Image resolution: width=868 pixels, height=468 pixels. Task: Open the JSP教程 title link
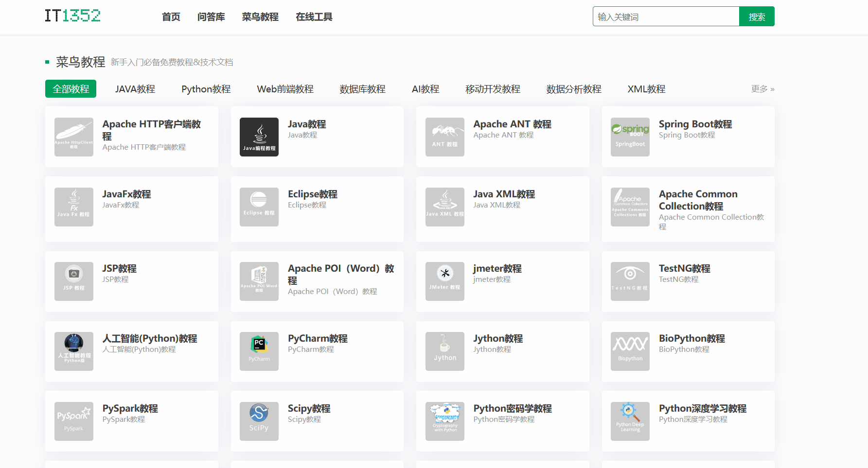119,268
